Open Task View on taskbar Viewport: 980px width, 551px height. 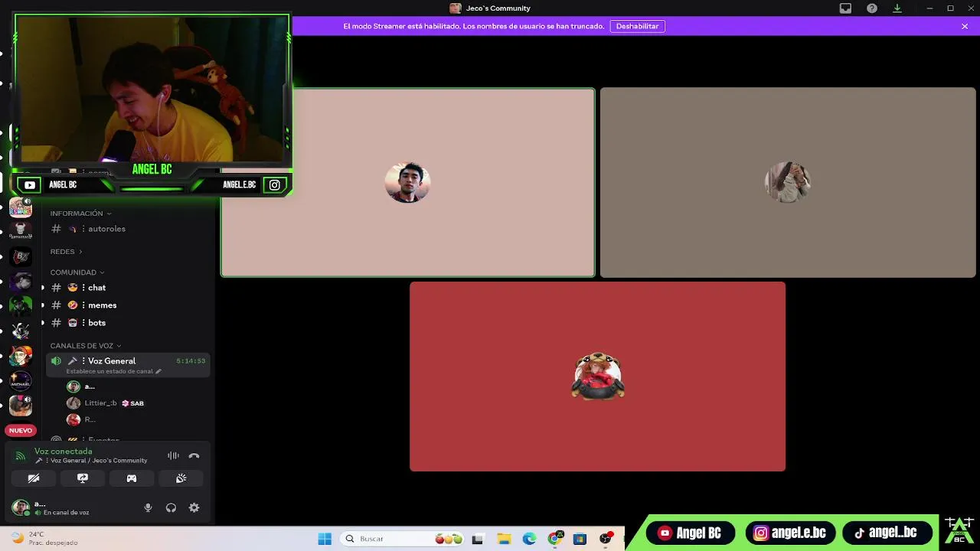click(x=478, y=539)
